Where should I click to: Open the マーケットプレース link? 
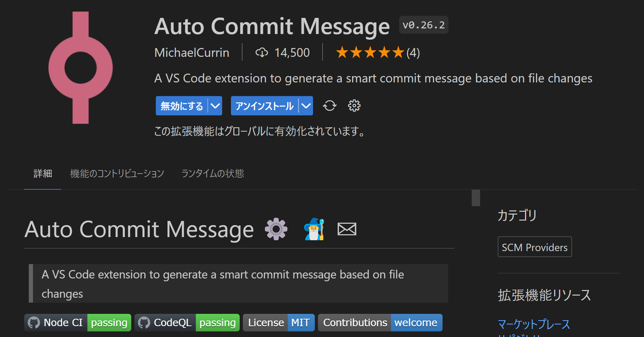point(534,324)
